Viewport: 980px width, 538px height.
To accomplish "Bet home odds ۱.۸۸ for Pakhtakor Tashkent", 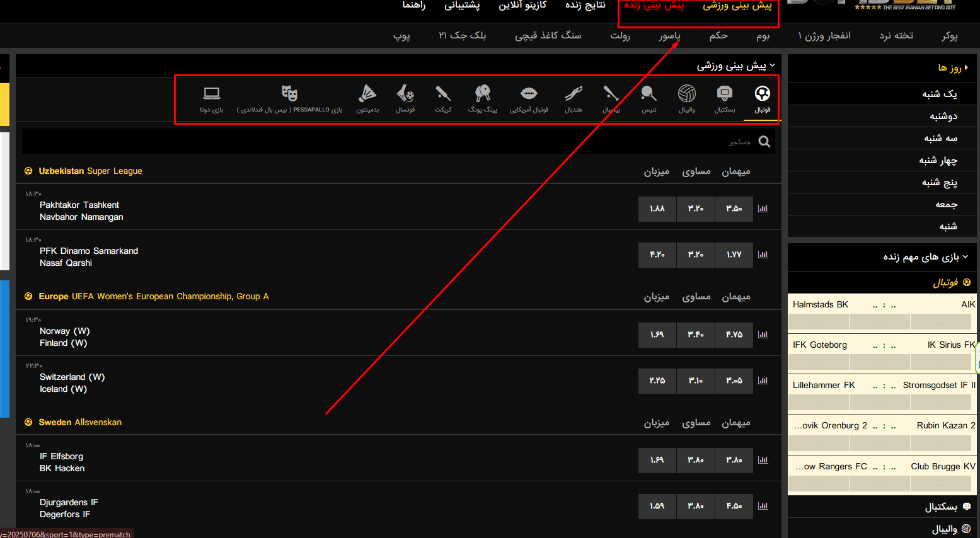I will pos(657,209).
